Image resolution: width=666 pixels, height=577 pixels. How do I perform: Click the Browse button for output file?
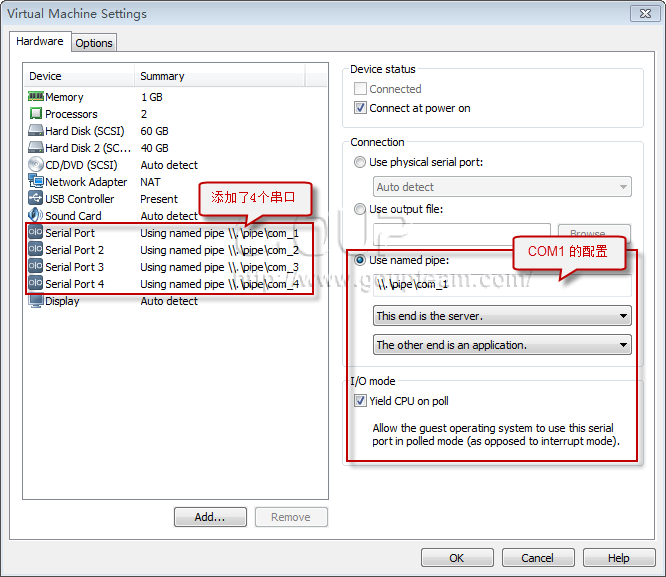click(x=594, y=234)
